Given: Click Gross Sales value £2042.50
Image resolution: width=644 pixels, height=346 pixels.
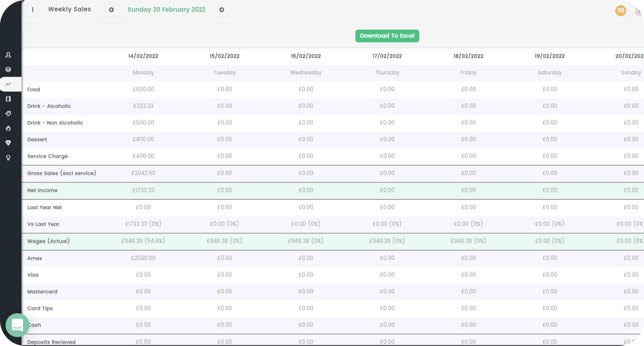Looking at the screenshot, I should [143, 173].
